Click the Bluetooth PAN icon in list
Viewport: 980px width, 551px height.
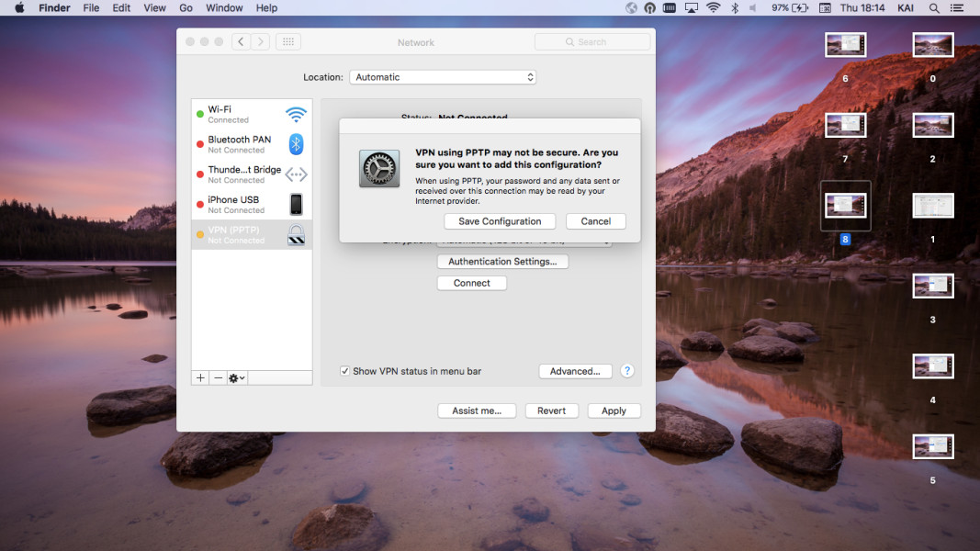tap(296, 144)
